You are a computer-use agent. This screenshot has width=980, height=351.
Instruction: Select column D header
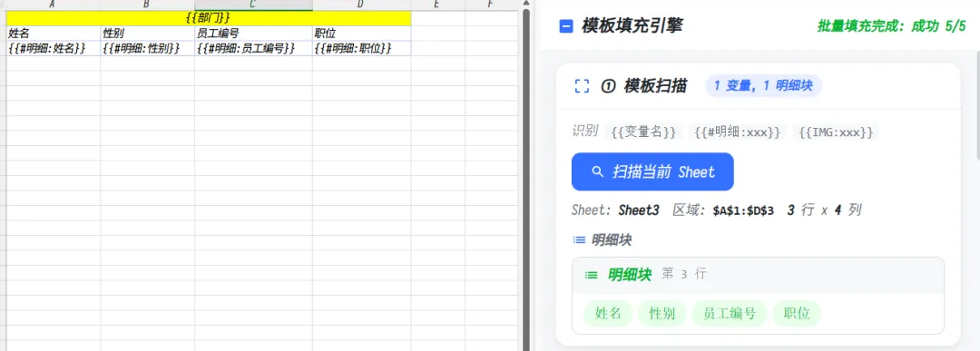361,5
